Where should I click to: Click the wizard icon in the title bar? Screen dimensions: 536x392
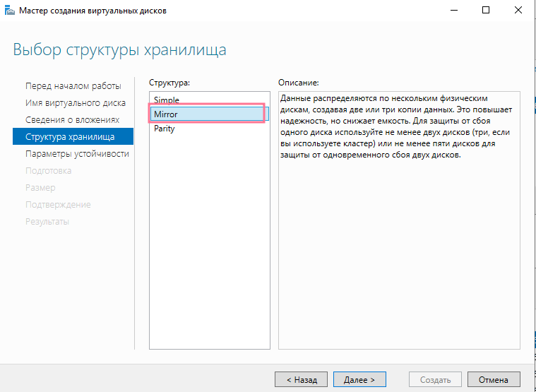click(x=10, y=11)
